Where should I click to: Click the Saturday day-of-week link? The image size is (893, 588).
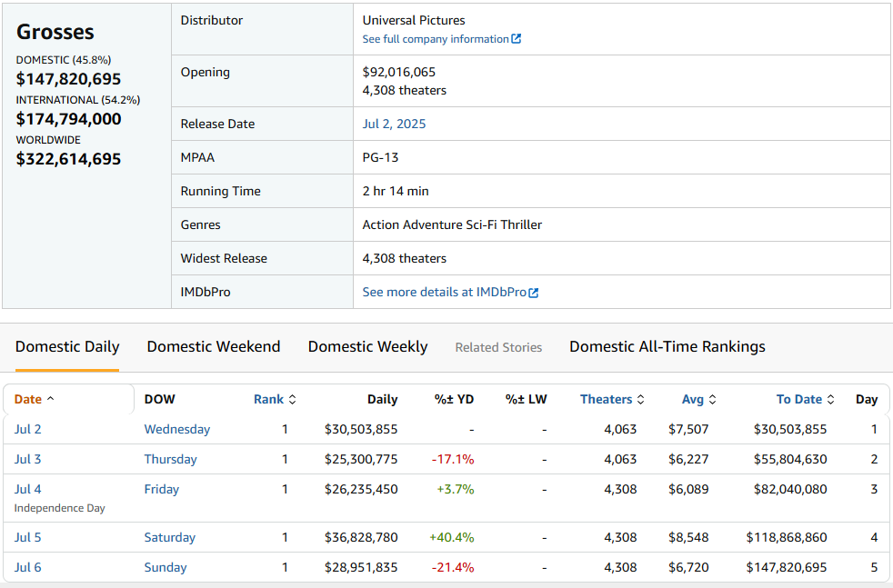click(170, 537)
